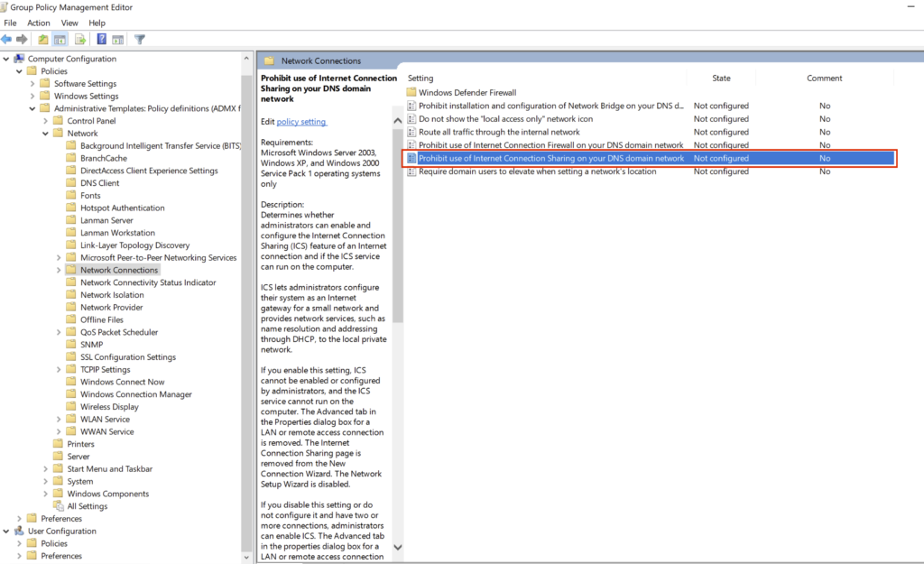Click the Filter funnel toolbar icon
Image resolution: width=924 pixels, height=564 pixels.
(x=140, y=40)
